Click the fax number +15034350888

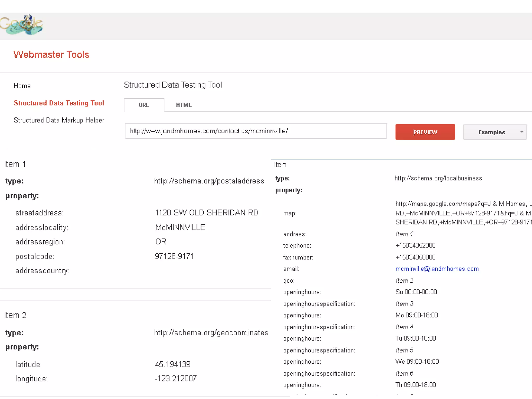(415, 257)
